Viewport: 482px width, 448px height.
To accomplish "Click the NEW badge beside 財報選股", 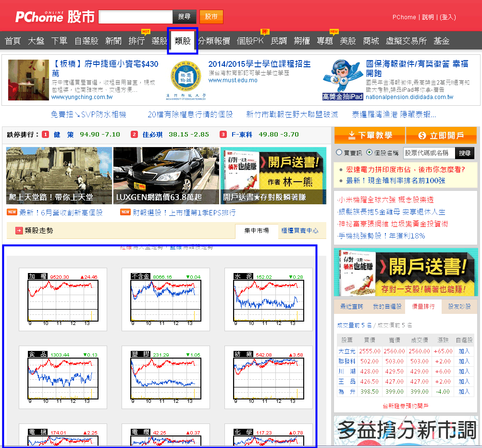I will tap(125, 212).
